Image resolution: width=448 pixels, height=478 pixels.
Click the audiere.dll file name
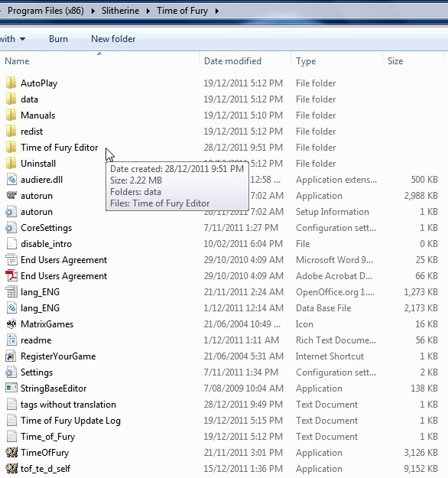[42, 180]
